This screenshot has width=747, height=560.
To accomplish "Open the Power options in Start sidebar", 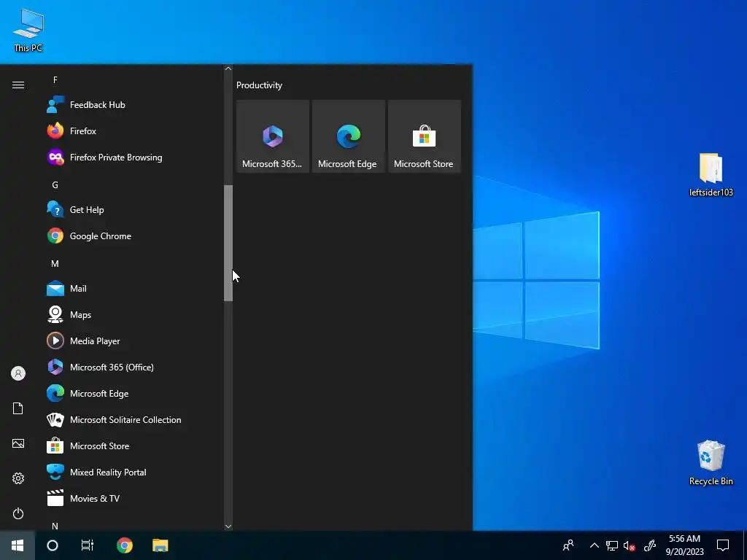I will click(18, 513).
